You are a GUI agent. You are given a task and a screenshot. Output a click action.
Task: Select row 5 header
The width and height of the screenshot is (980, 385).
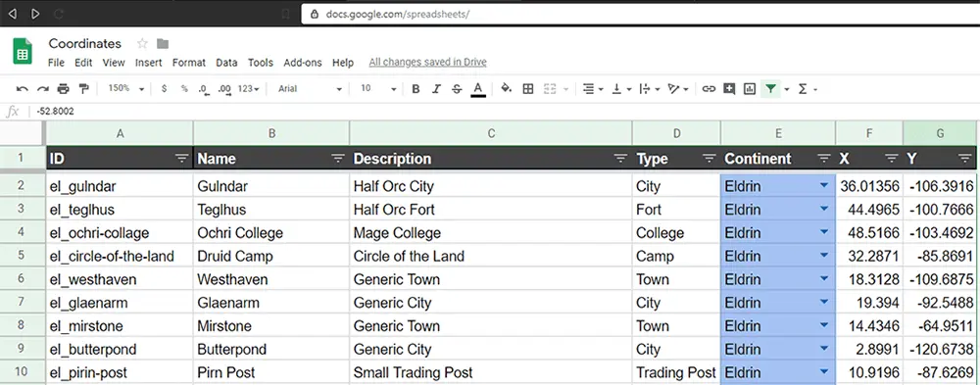pyautogui.click(x=23, y=256)
